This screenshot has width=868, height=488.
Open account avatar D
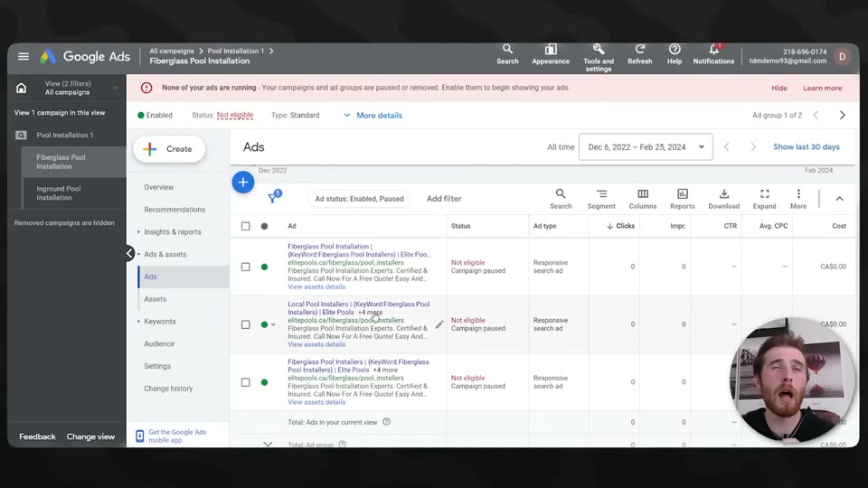click(842, 56)
